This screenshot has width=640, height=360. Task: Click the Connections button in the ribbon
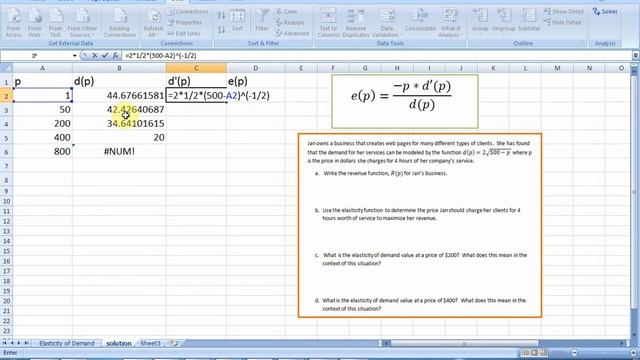tap(188, 12)
